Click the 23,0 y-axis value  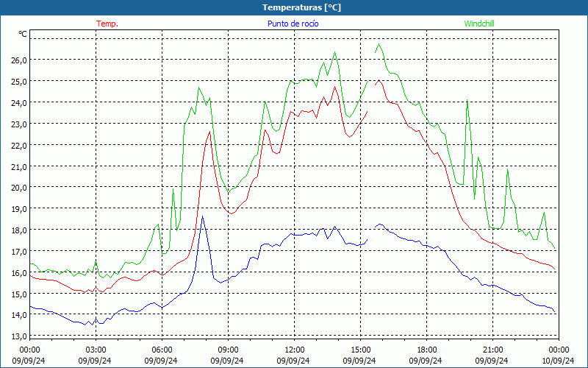point(18,124)
